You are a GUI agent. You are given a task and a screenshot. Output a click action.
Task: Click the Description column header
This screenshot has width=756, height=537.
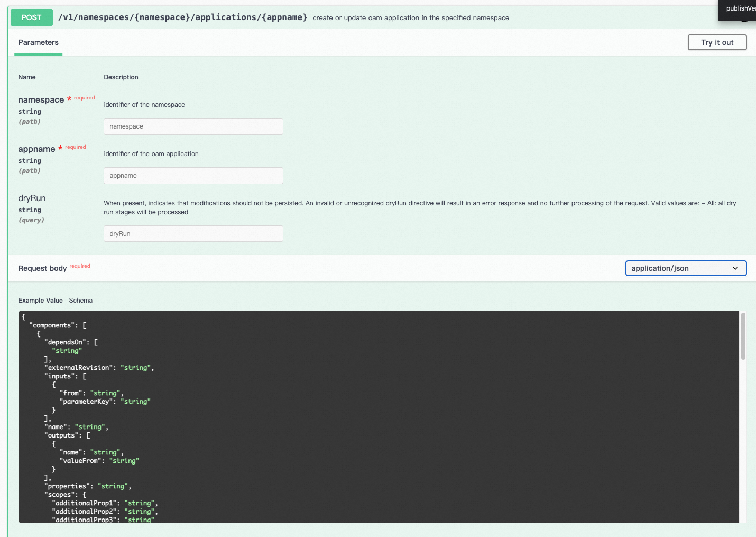point(121,77)
